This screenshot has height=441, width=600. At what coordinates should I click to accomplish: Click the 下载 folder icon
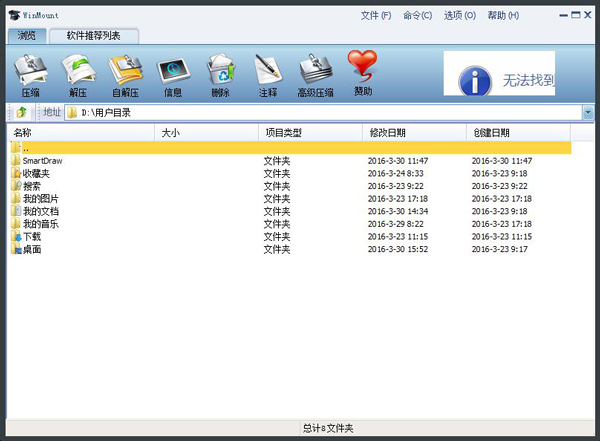point(16,236)
